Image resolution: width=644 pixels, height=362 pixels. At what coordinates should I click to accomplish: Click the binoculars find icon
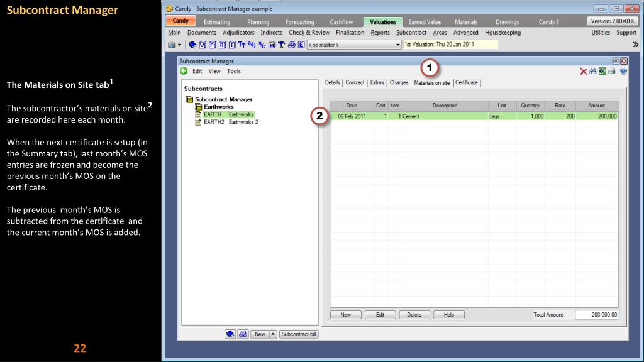point(592,72)
